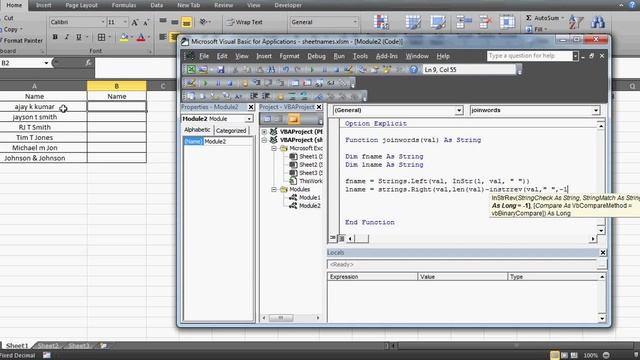Click Excel's Find & Select binoculars icon

click(x=598, y=22)
